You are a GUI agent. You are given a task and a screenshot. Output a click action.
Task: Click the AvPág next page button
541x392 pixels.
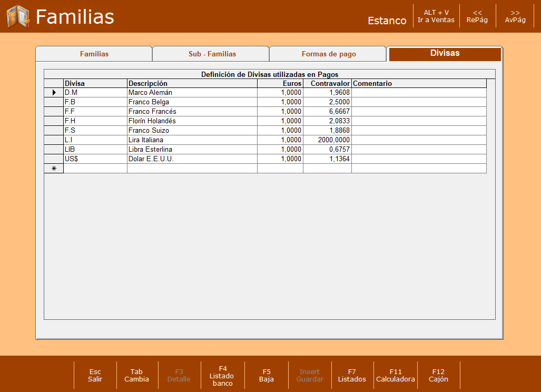click(x=515, y=16)
